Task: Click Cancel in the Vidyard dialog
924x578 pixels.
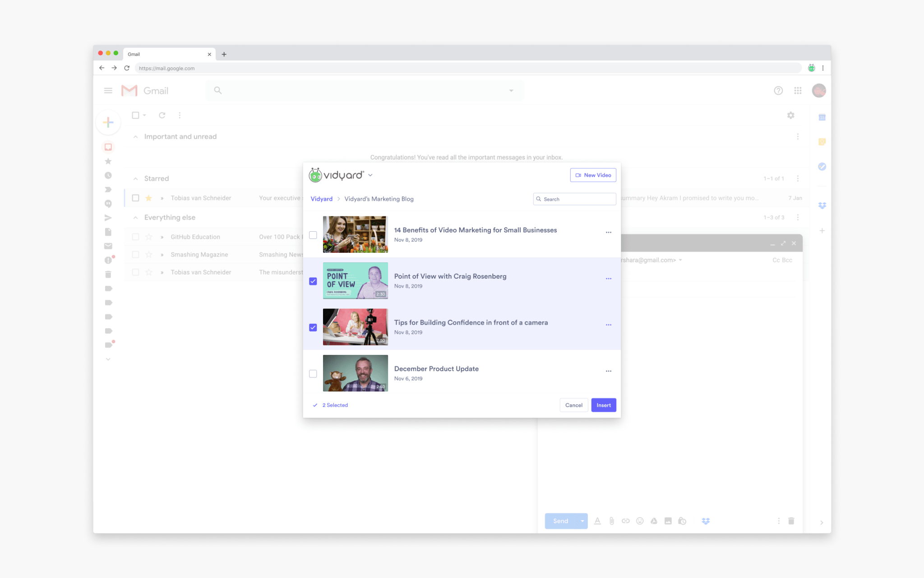Action: tap(573, 405)
